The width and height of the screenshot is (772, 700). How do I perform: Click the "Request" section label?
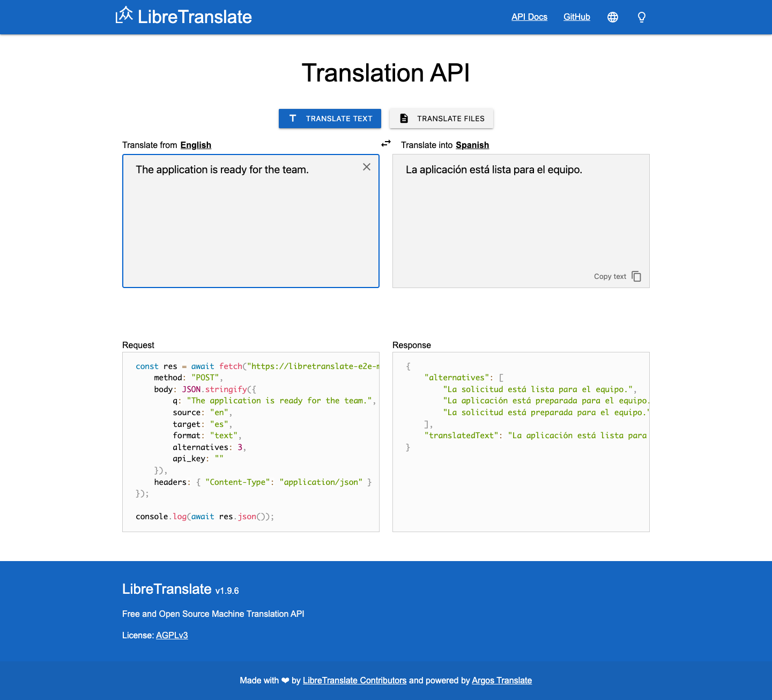(138, 345)
